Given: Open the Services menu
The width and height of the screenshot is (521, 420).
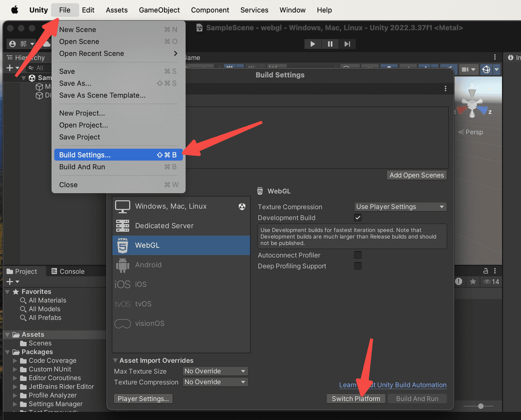Looking at the screenshot, I should click(254, 10).
